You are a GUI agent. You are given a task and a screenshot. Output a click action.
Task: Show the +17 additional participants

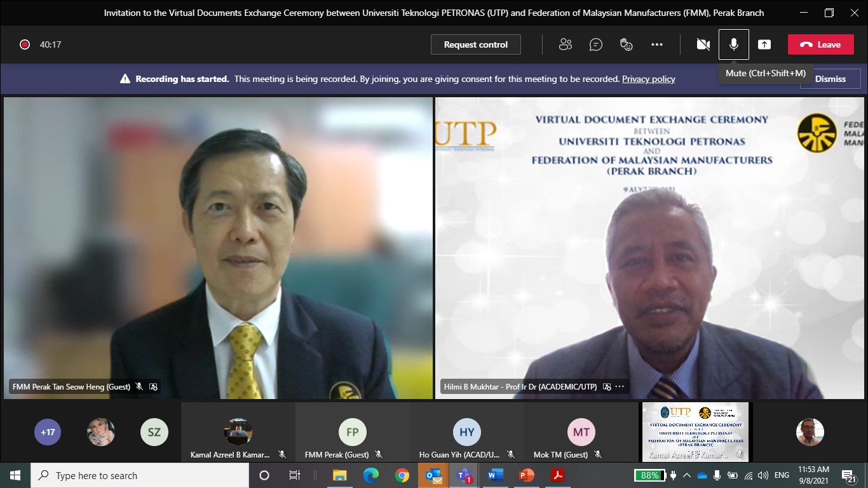(x=48, y=432)
